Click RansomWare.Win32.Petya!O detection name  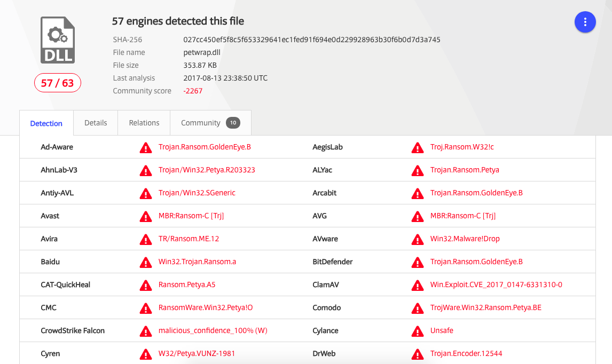(205, 308)
